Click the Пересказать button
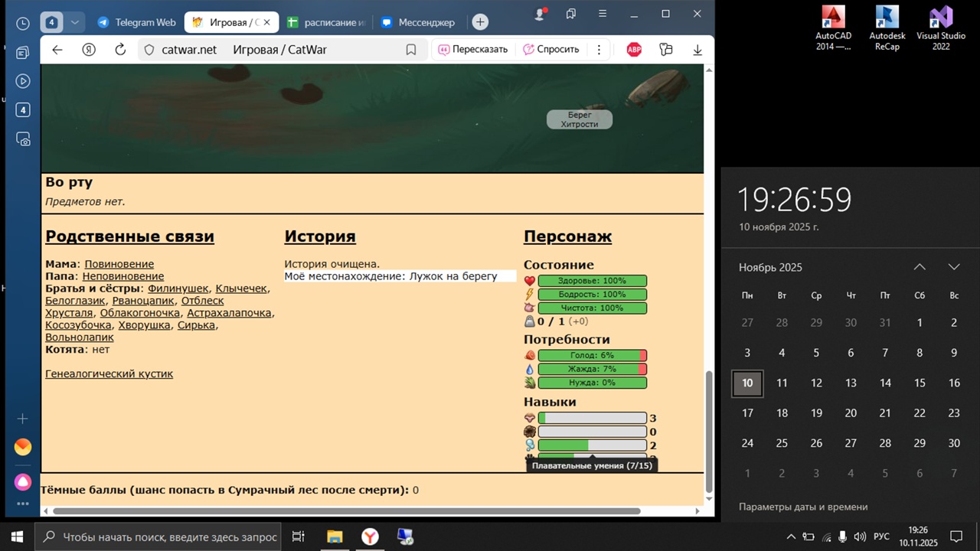Viewport: 980px width, 551px height. point(472,50)
